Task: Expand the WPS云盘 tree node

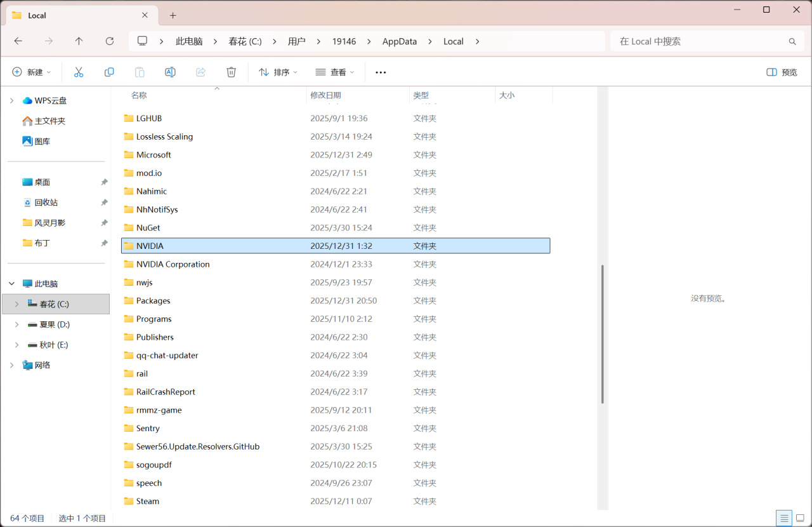Action: coord(11,100)
